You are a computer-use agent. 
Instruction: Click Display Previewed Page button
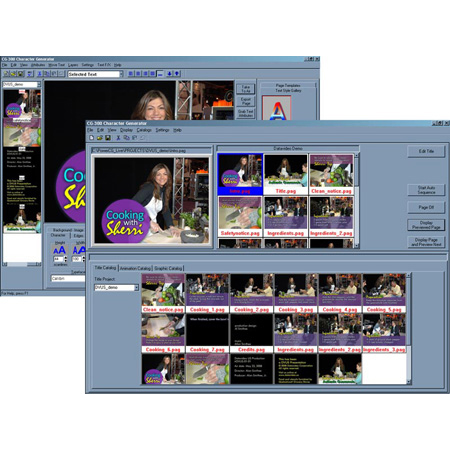coord(426,225)
